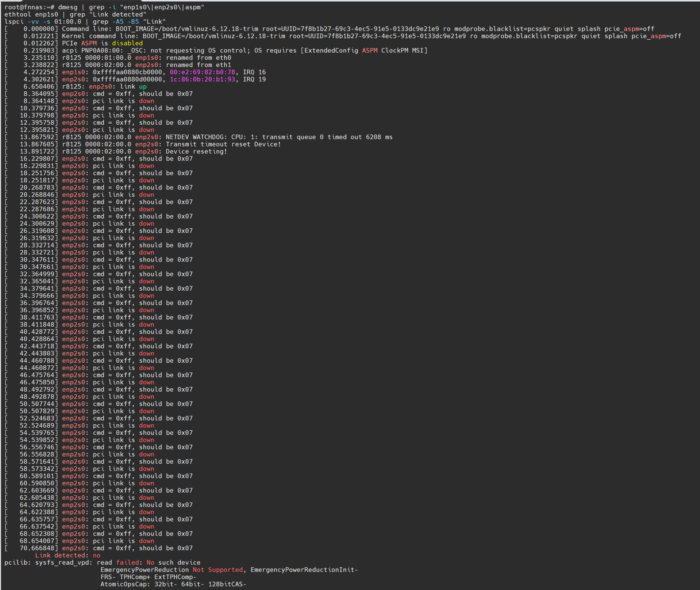The image size is (700, 590).
Task: Click MAC address 00:e2:69:82:b0:78
Action: click(x=202, y=72)
